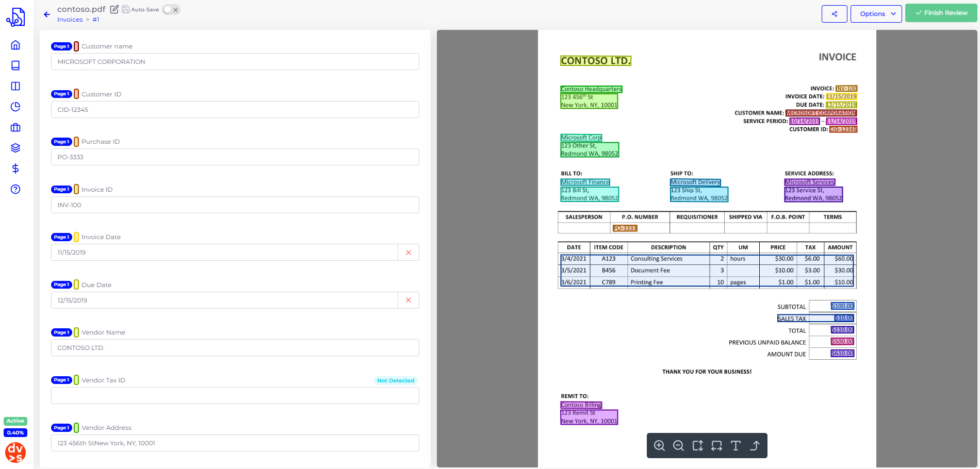Fit document to width in viewer toolbar
This screenshot has width=980, height=469.
tap(716, 446)
